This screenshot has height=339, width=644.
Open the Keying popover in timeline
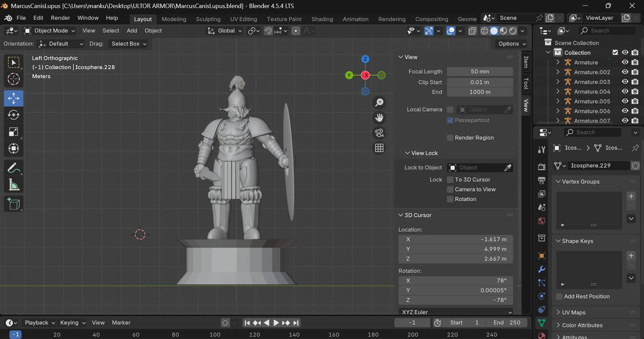click(73, 323)
